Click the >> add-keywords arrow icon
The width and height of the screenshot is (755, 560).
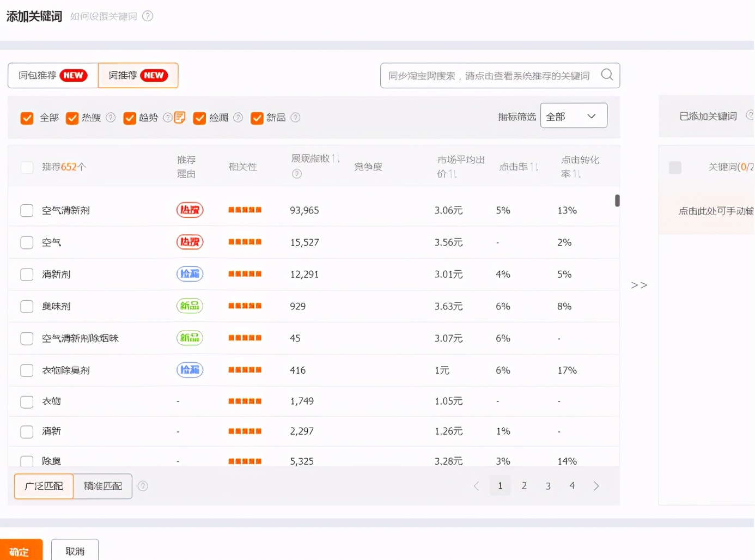tap(639, 285)
